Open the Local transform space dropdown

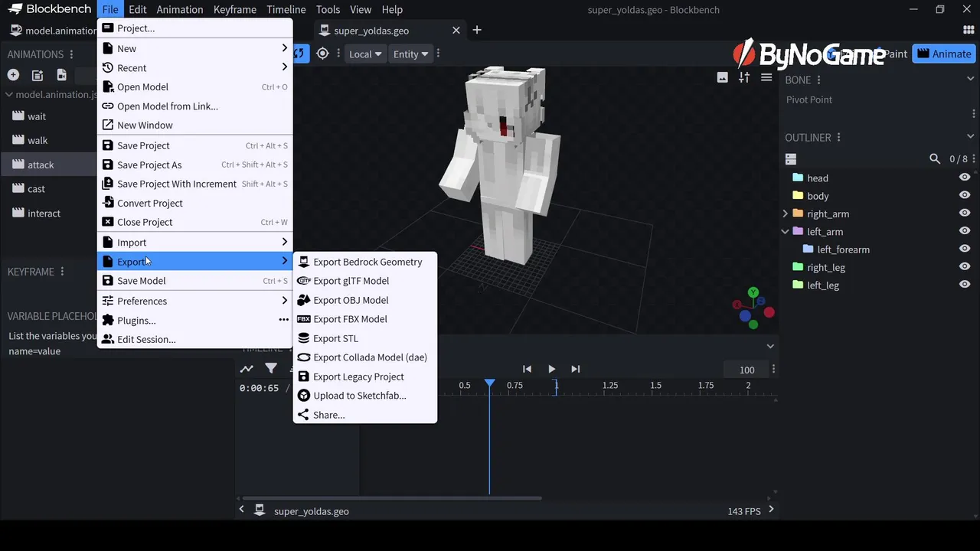(x=364, y=54)
